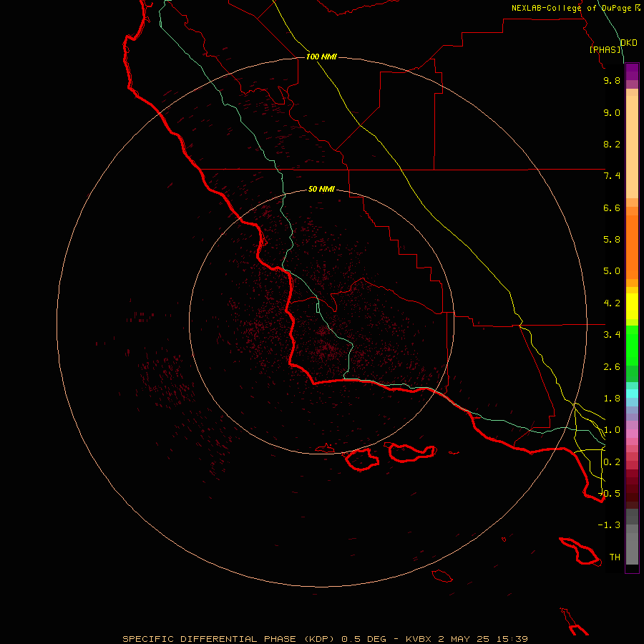Viewport: 644px width, 644px height.
Task: Click the TH threshold label
Action: [x=615, y=557]
